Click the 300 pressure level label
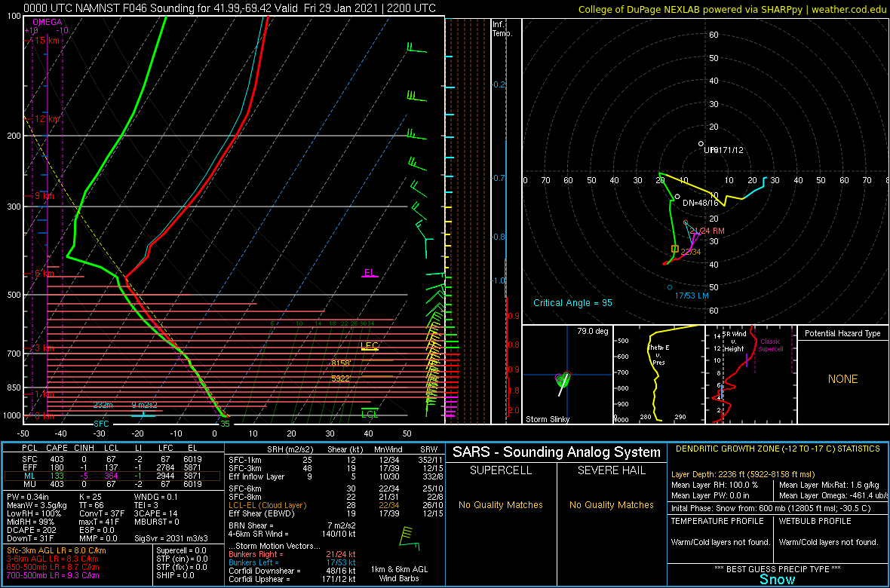The height and width of the screenshot is (588, 890). coord(14,207)
